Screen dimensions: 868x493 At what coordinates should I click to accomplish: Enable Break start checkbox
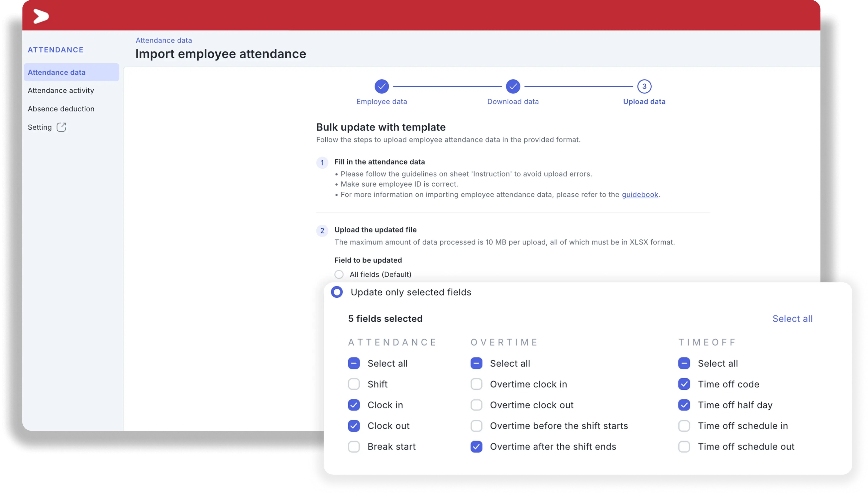[x=354, y=446]
